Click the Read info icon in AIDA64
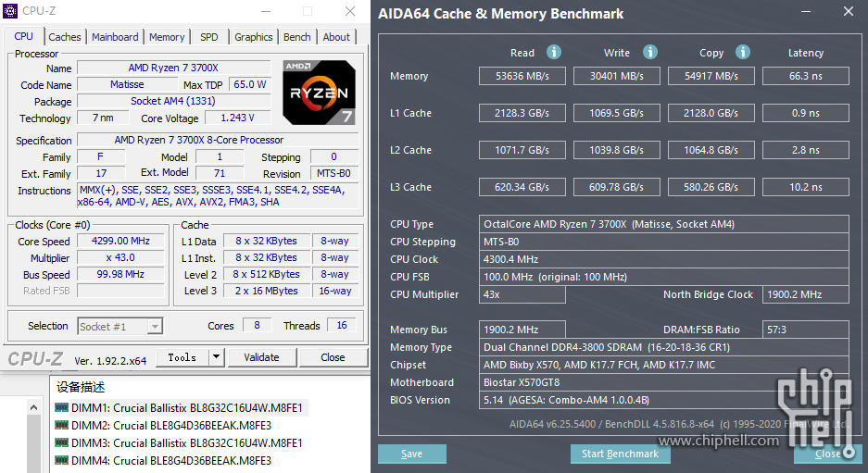Viewport: 868px width, 473px height. [554, 52]
